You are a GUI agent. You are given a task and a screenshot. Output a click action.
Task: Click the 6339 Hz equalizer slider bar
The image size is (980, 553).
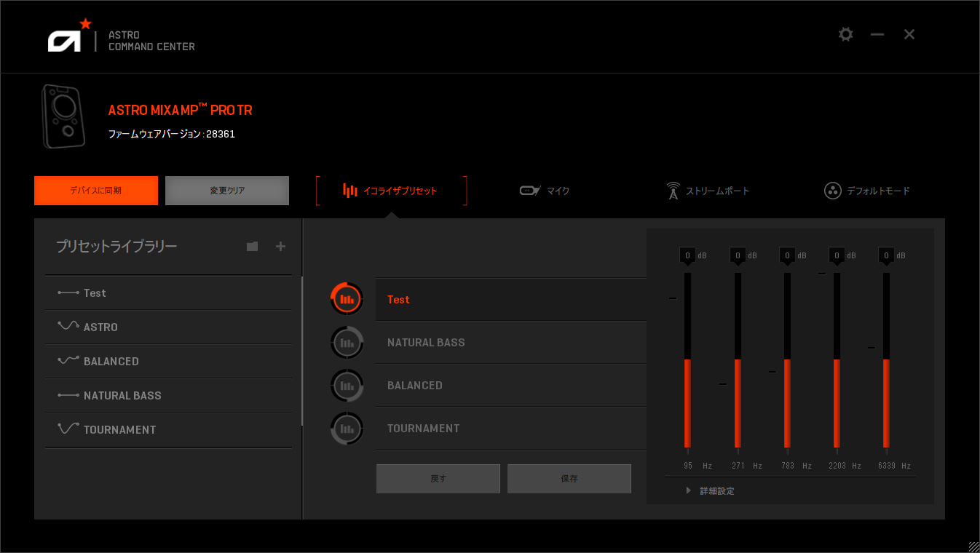886,360
